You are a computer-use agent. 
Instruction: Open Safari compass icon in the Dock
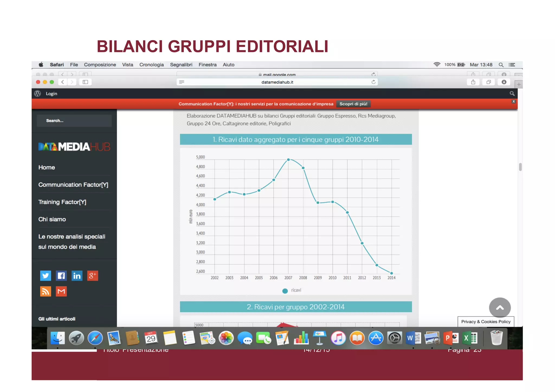tap(95, 338)
